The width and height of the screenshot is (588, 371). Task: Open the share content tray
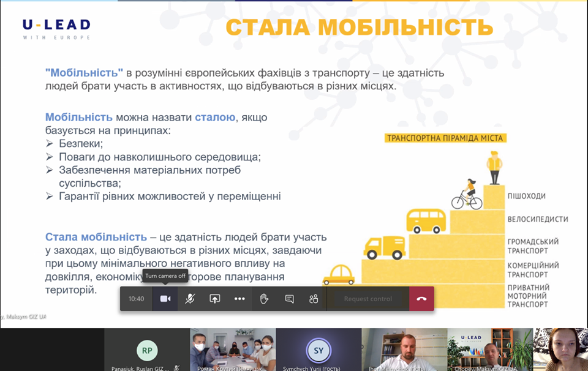(214, 299)
